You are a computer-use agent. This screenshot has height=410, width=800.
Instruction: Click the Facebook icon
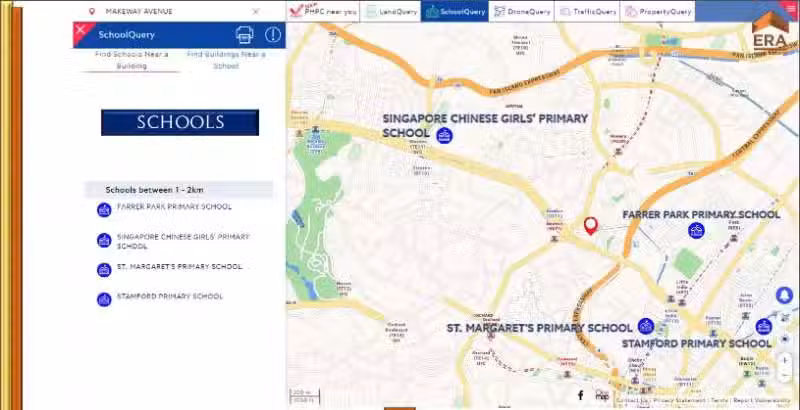coord(581,395)
